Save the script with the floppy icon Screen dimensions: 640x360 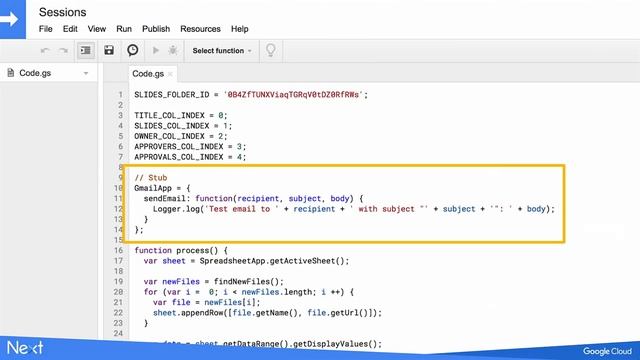tap(109, 50)
